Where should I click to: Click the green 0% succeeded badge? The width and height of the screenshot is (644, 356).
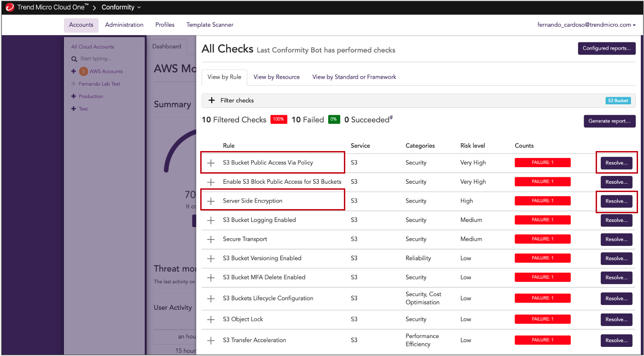coord(334,119)
